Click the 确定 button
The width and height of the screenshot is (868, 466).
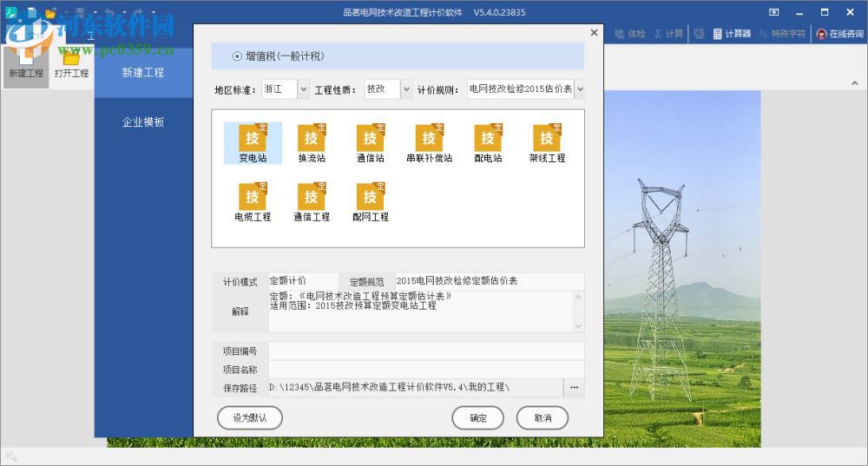pos(477,418)
